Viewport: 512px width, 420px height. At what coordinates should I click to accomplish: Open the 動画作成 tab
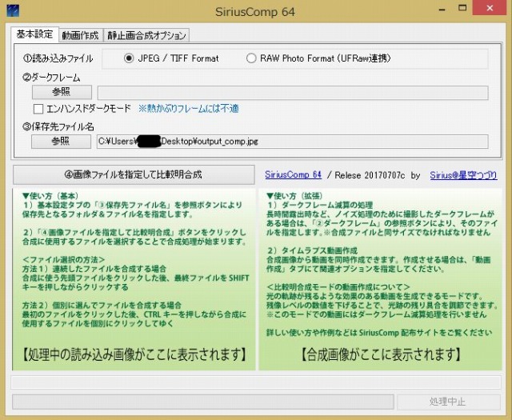coord(80,36)
